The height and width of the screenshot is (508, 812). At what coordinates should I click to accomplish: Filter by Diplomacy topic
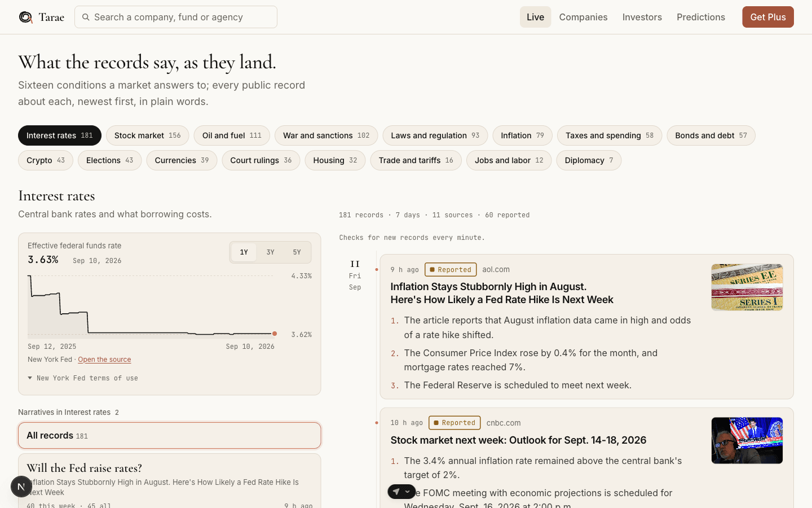pyautogui.click(x=589, y=160)
